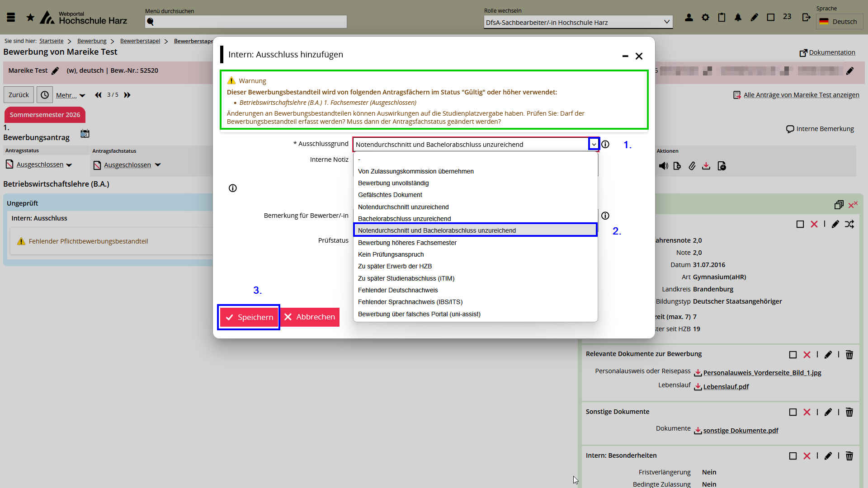Viewport: 868px width, 488px height.
Task: Open the notification bell icon
Action: pos(738,18)
